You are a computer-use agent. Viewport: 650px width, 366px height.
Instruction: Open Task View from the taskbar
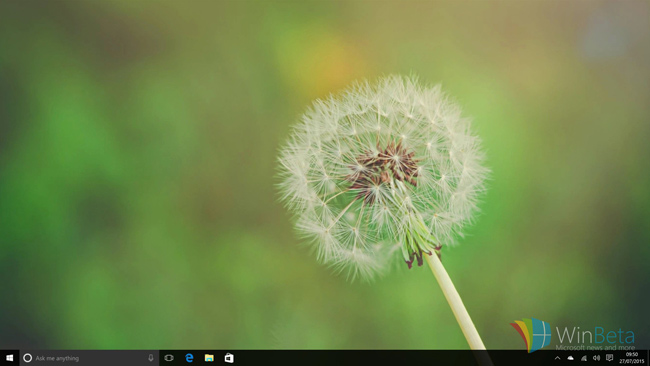[x=169, y=358]
